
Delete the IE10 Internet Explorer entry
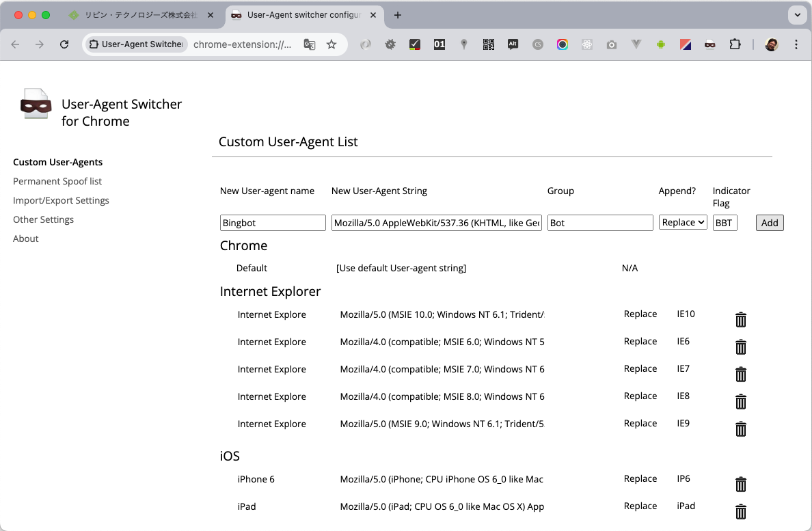(x=740, y=319)
